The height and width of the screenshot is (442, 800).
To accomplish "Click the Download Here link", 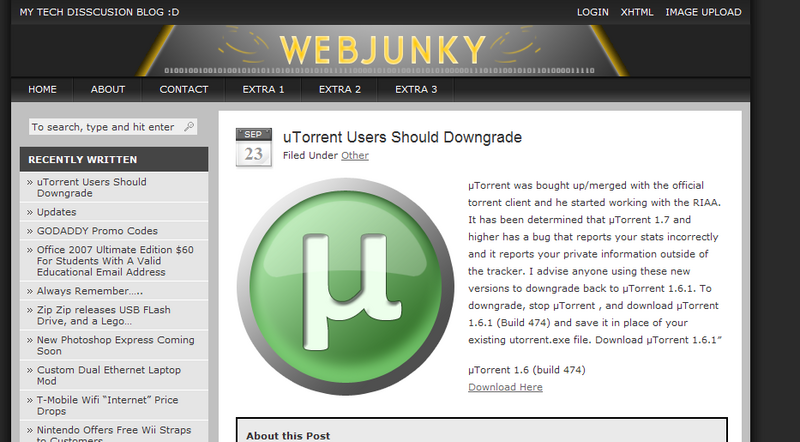I will (505, 387).
